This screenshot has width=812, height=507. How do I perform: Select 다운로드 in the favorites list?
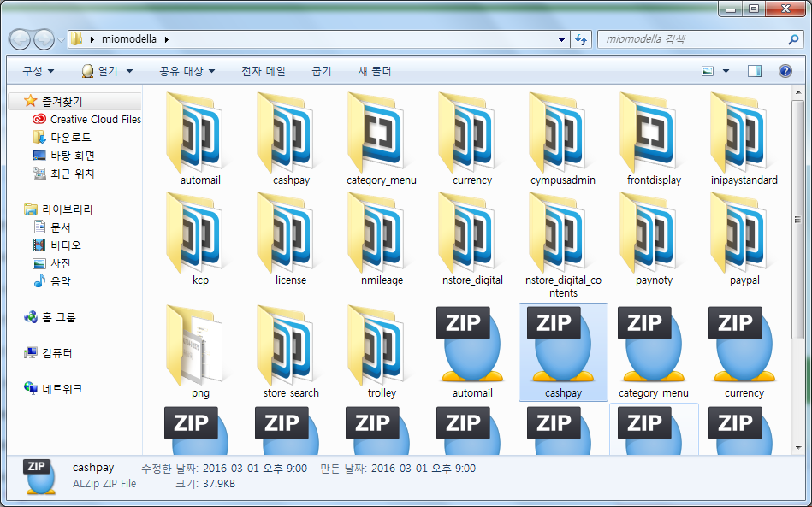70,138
